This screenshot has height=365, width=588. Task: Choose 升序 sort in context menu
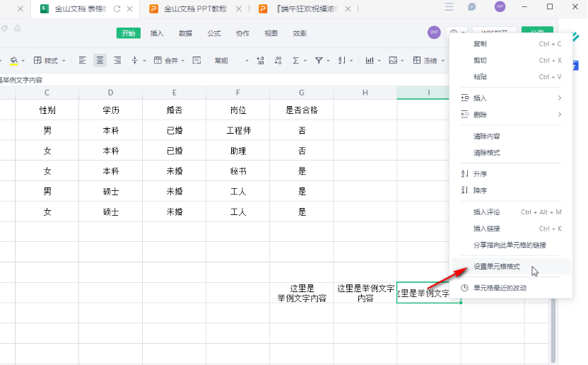point(512,174)
